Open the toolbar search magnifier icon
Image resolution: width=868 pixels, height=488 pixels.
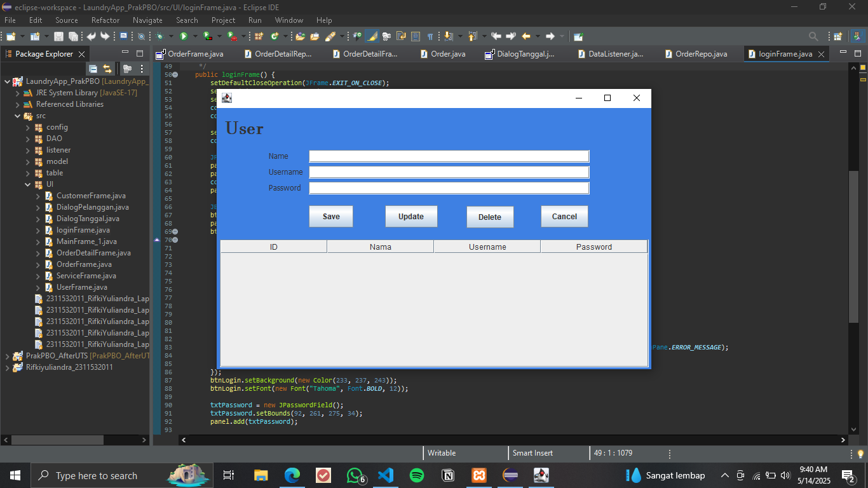pos(813,36)
